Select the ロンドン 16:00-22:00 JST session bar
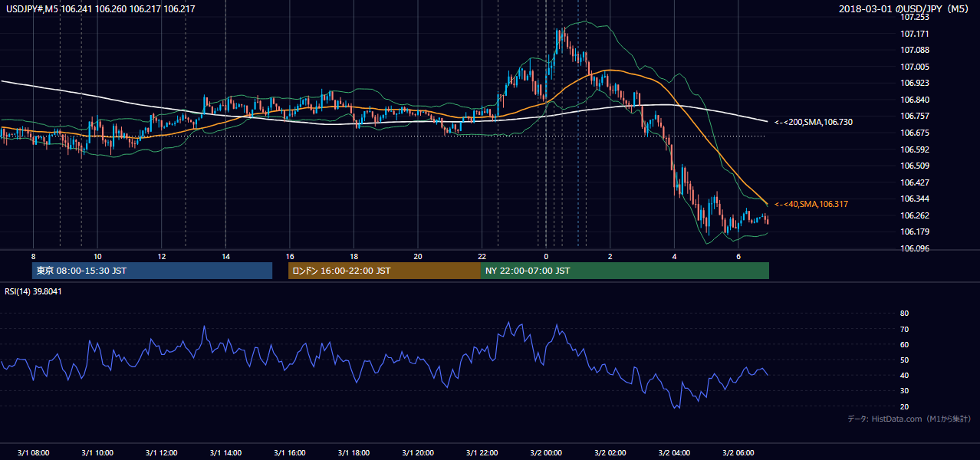This screenshot has width=980, height=460. tap(384, 271)
